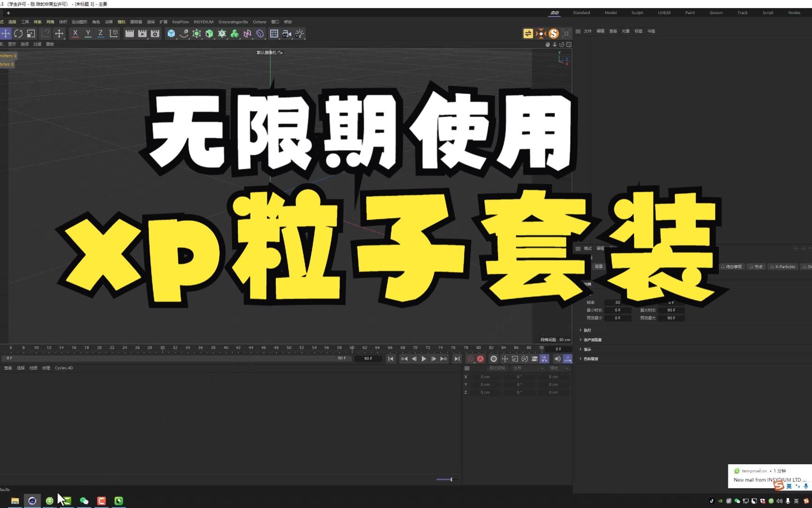Screen dimensions: 812x508
Task: Add a camera object
Action: pos(287,33)
